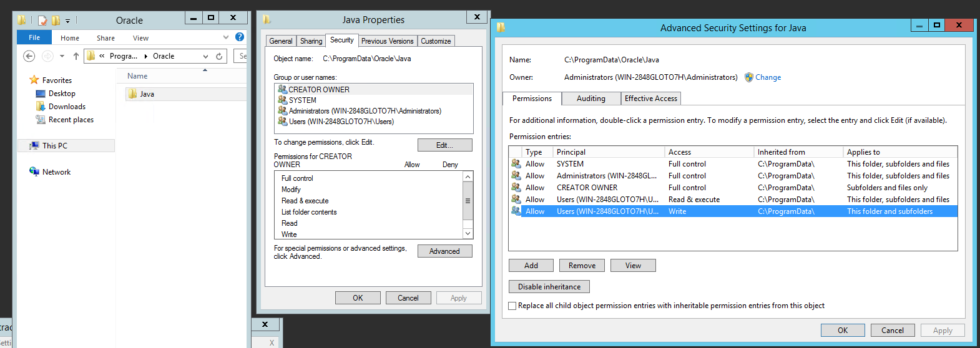This screenshot has width=980, height=348.
Task: Select CREATOR OWNER in group names list
Action: pyautogui.click(x=318, y=89)
